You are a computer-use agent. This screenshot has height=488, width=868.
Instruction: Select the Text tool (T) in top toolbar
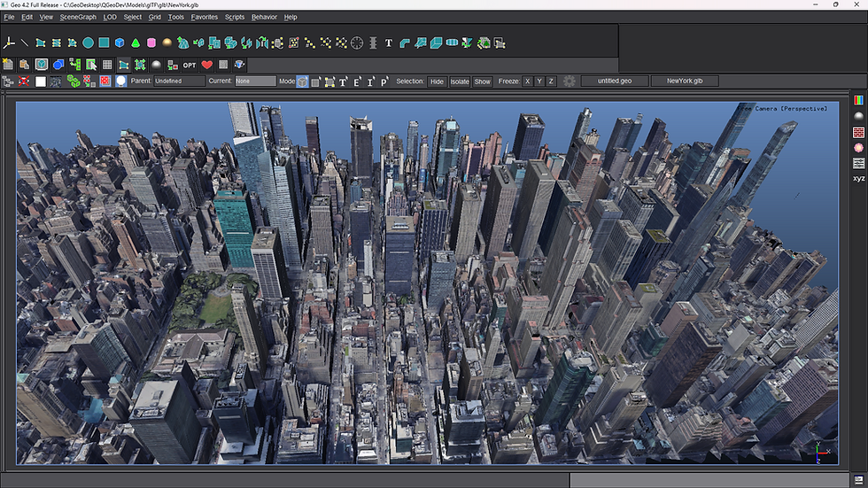[x=389, y=43]
